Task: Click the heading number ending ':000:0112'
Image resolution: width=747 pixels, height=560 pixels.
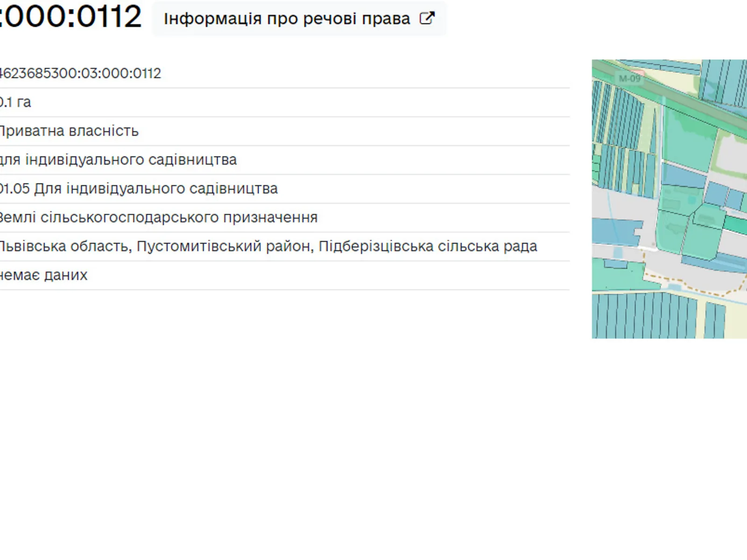Action: tap(71, 16)
